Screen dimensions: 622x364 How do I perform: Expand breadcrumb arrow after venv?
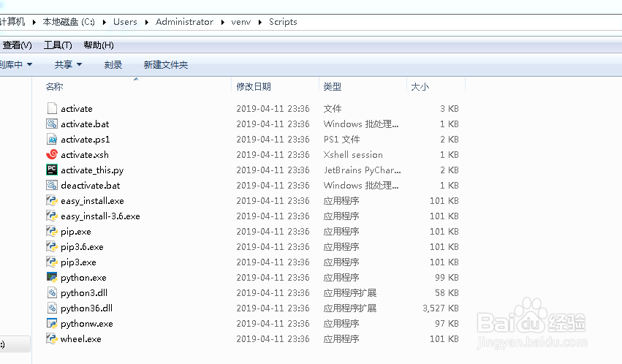point(260,22)
